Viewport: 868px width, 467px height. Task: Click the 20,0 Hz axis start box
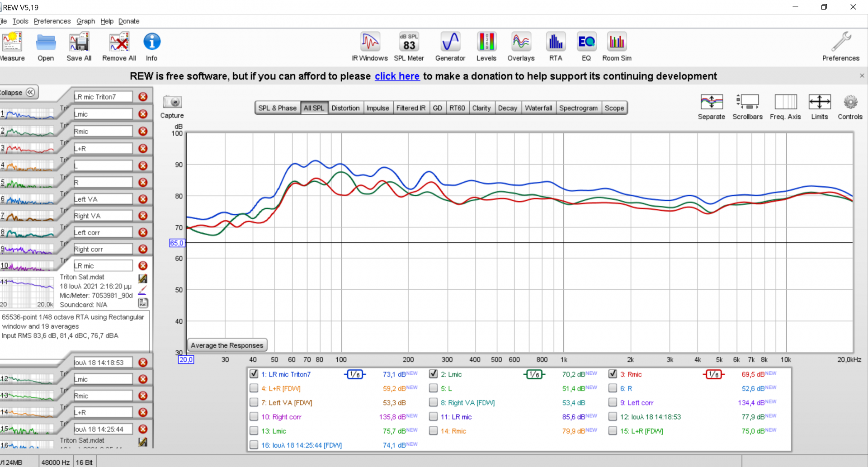click(x=186, y=359)
